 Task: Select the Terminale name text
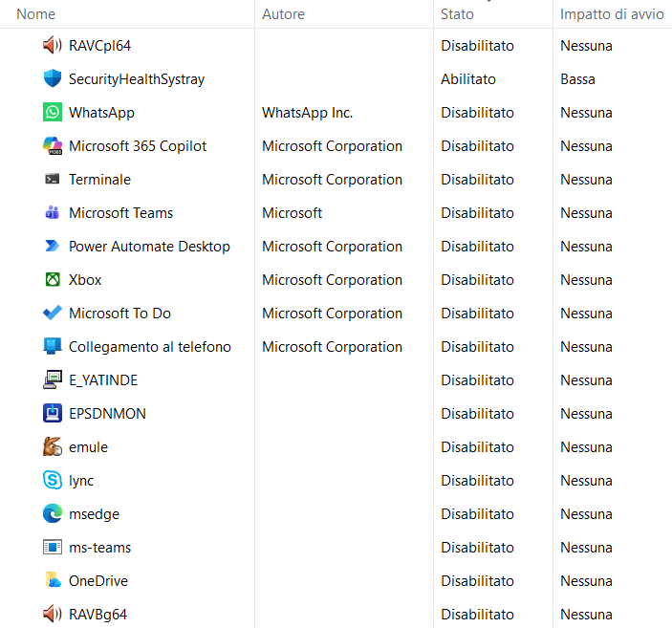pyautogui.click(x=99, y=179)
